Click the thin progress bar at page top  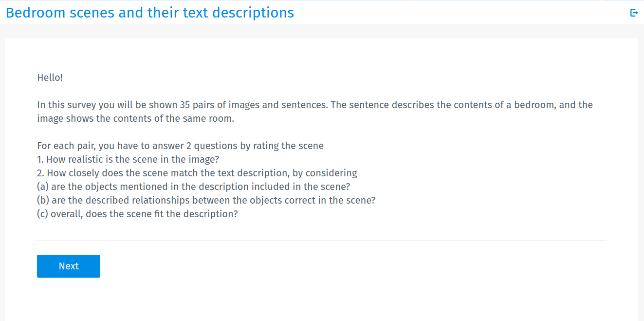click(322, 0)
